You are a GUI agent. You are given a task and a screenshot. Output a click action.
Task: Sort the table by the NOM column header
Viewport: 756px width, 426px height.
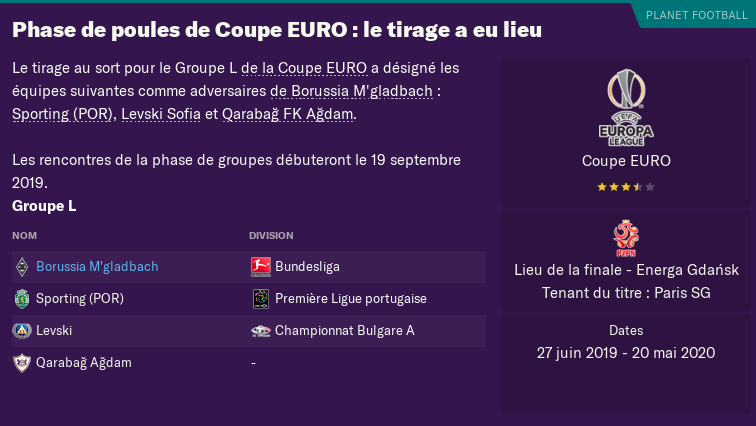[25, 236]
